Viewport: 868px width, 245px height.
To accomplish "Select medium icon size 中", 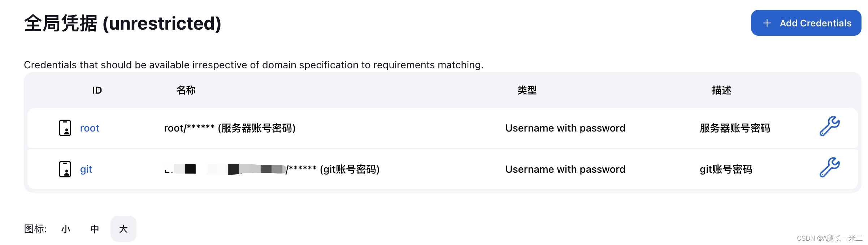I will click(x=95, y=229).
